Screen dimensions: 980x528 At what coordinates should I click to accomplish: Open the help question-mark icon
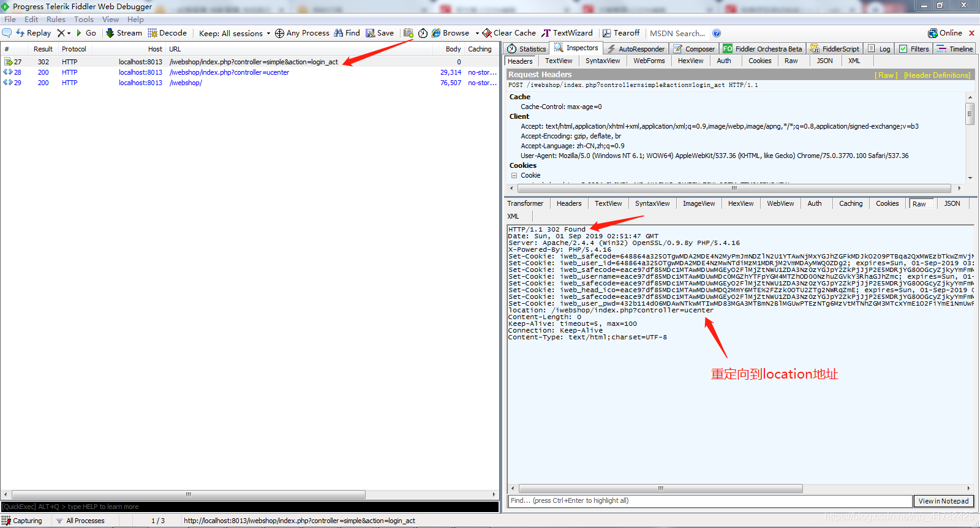click(x=717, y=33)
